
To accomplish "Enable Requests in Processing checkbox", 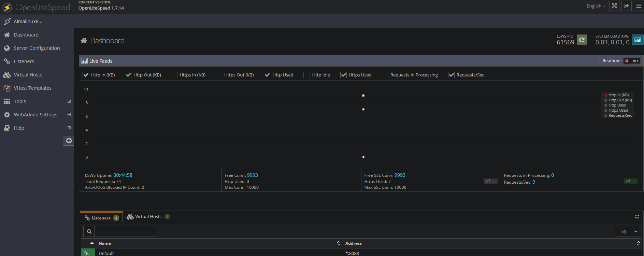I will pyautogui.click(x=385, y=75).
